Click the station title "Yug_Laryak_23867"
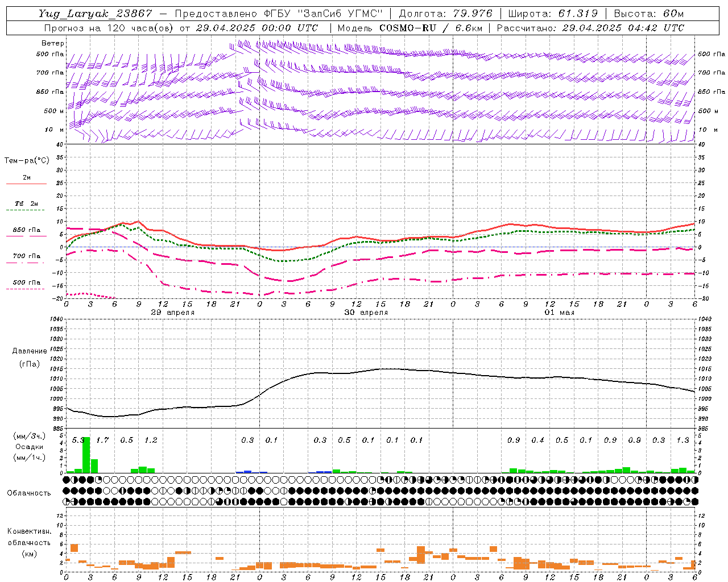 point(96,14)
